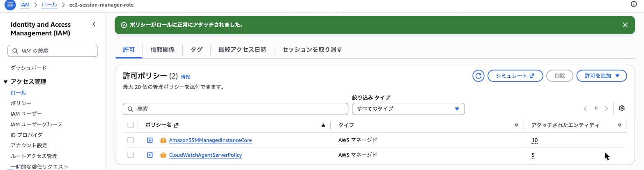Click the disabled 削除 button
The image size is (644, 170).
point(560,76)
